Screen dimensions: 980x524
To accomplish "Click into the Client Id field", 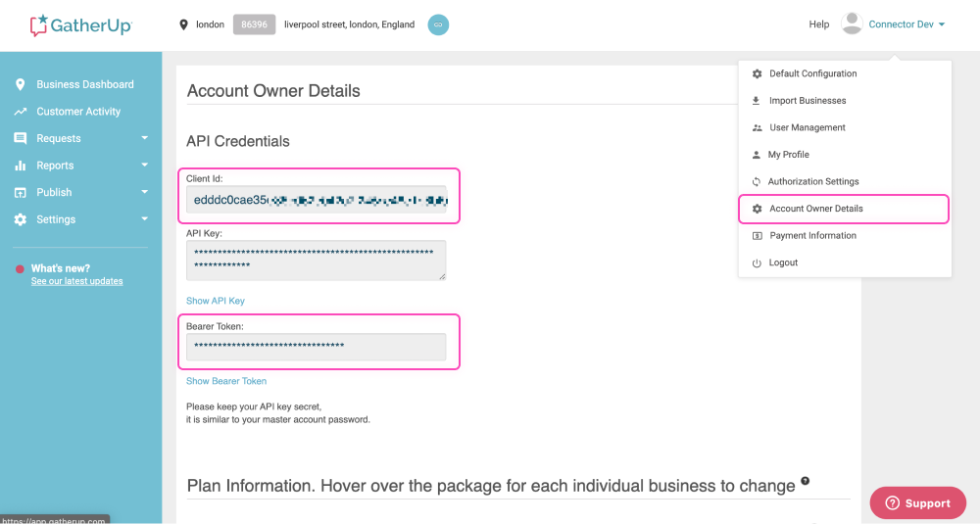I will [x=316, y=200].
